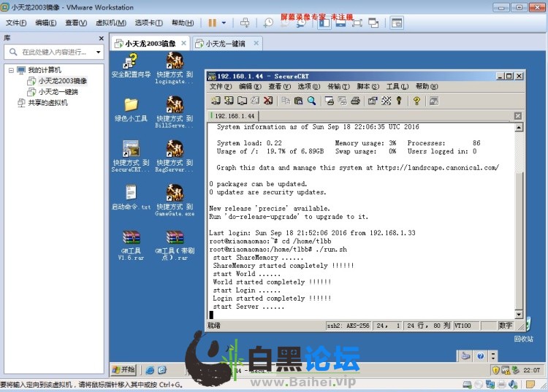Close the 小天龙一键端 tab

(256, 43)
